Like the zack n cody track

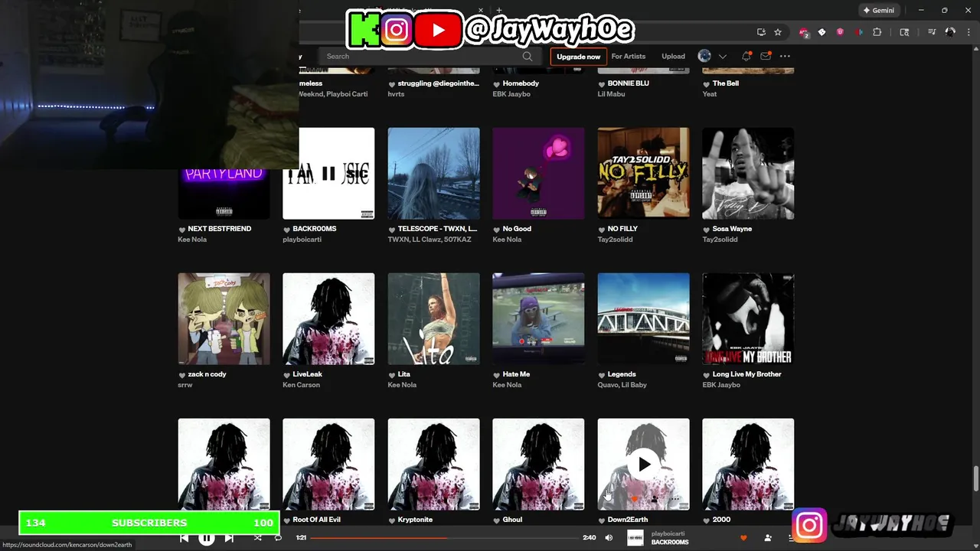coord(182,375)
